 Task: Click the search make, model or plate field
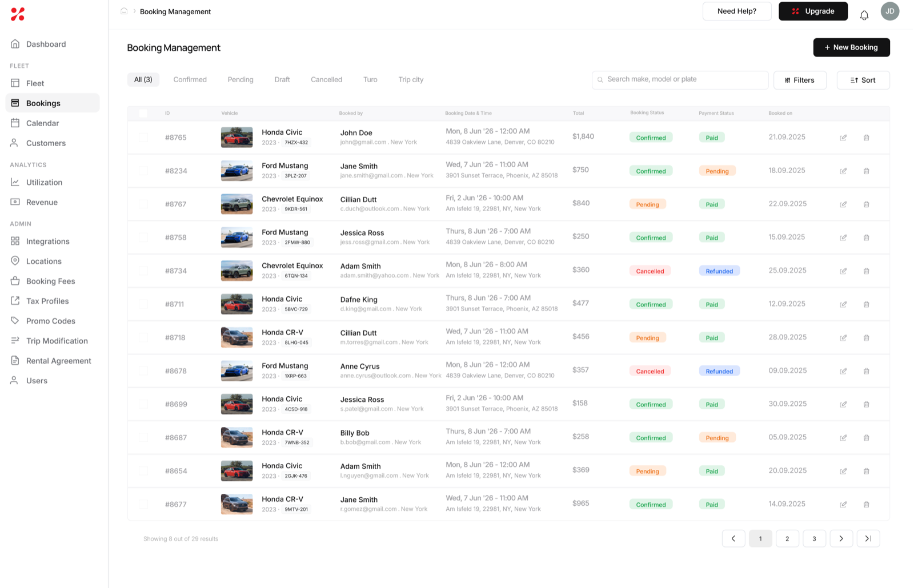(680, 80)
